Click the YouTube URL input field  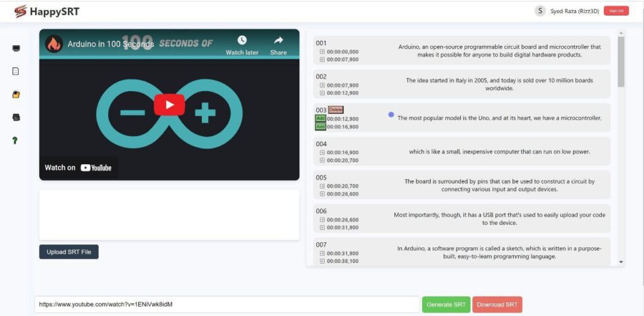point(226,305)
